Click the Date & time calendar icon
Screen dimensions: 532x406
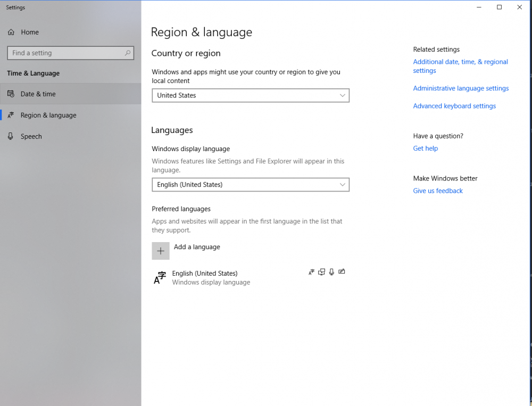[x=11, y=94]
